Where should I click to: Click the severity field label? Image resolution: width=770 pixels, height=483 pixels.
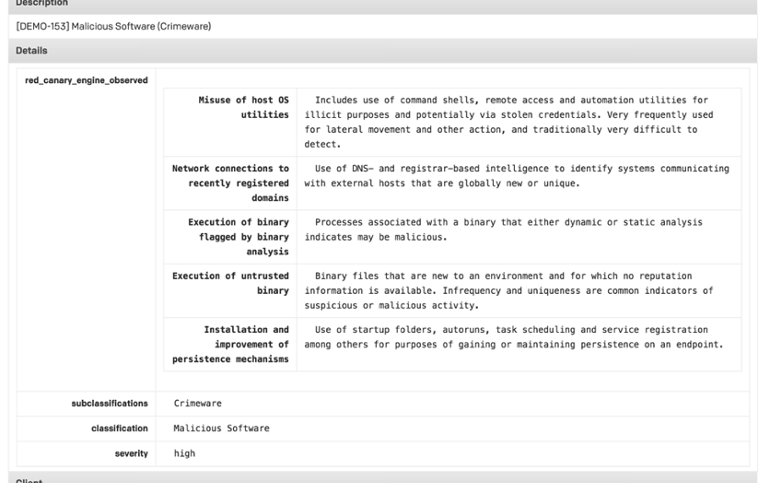point(131,453)
